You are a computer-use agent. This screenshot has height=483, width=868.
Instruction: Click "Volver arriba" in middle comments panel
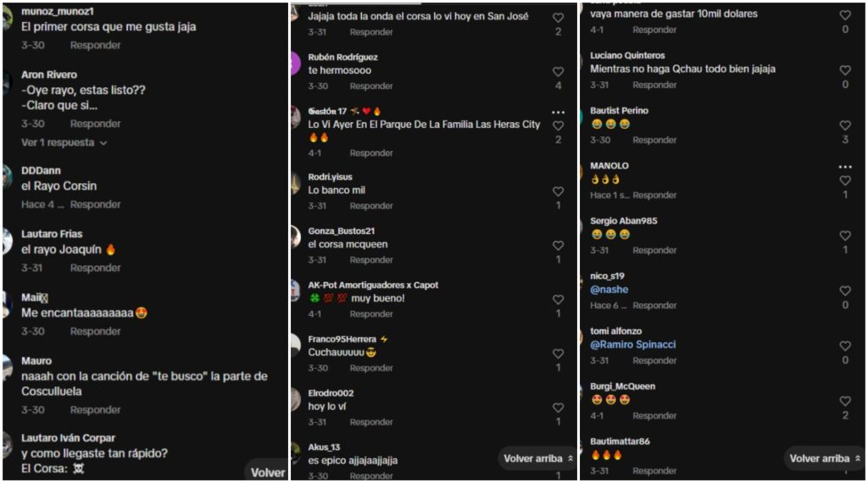pos(538,458)
